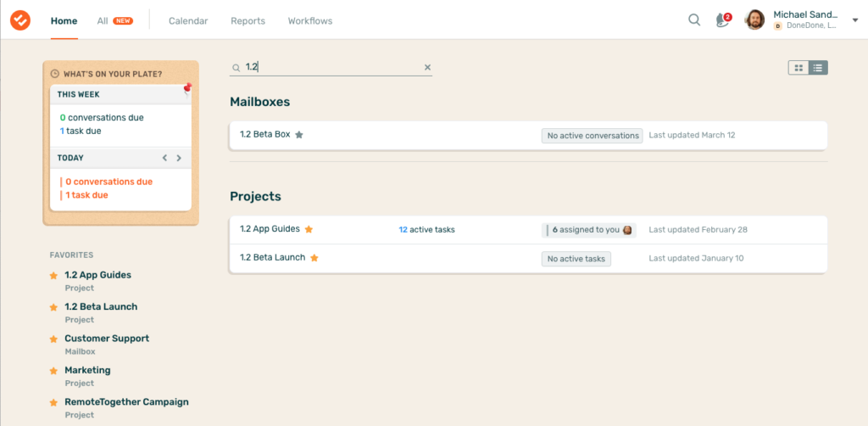This screenshot has width=868, height=426.
Task: Switch to grid view
Action: [x=798, y=68]
